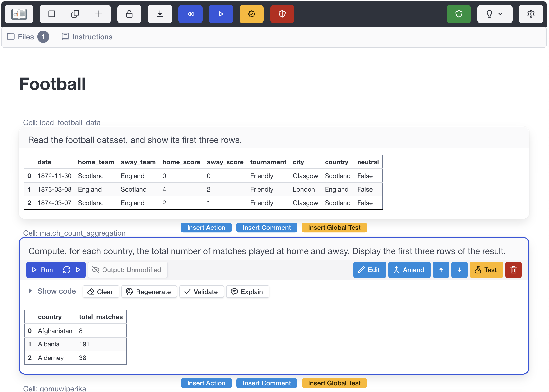Click the download icon in toolbar
The height and width of the screenshot is (392, 549).
click(x=160, y=14)
